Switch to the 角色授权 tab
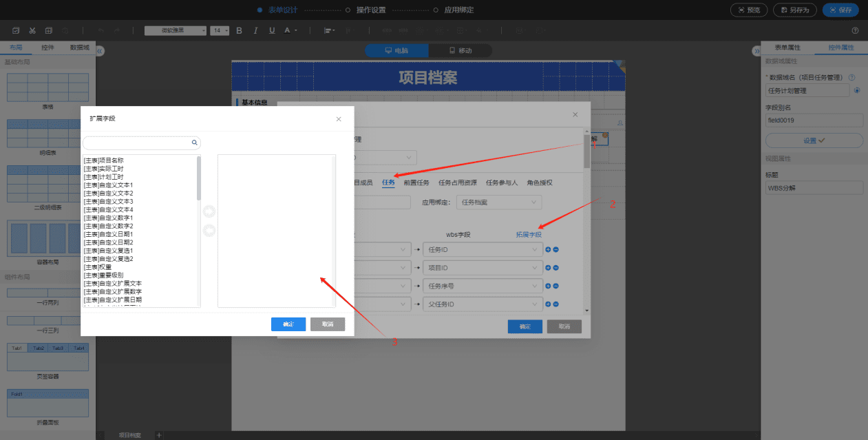Viewport: 868px width, 440px height. coord(540,182)
